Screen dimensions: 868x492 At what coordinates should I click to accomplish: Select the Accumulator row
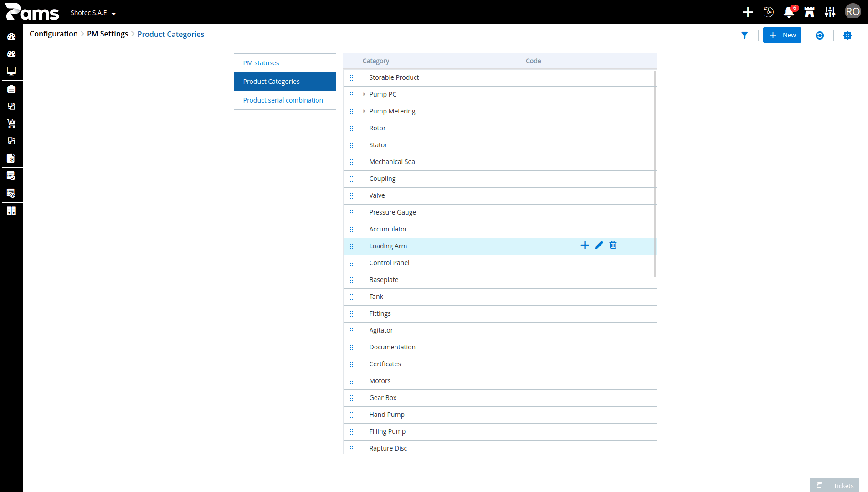coord(500,230)
